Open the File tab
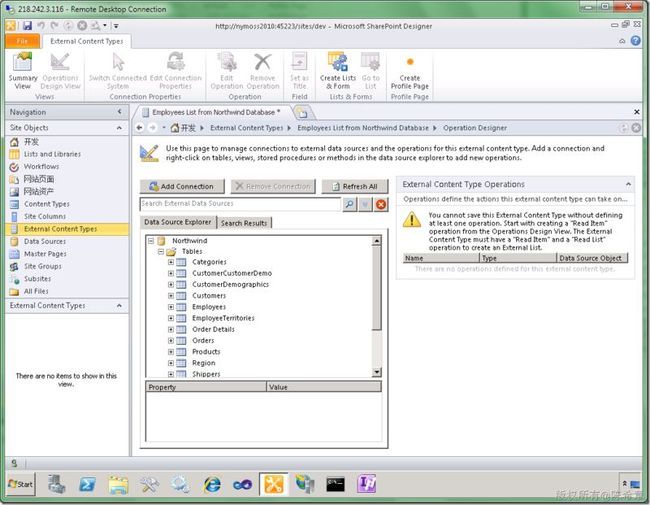Screen dimensions: 650x505 coord(22,41)
